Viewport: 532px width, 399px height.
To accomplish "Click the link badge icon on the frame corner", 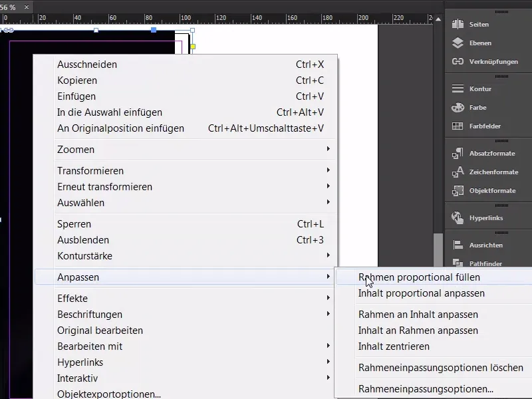I will click(9, 31).
